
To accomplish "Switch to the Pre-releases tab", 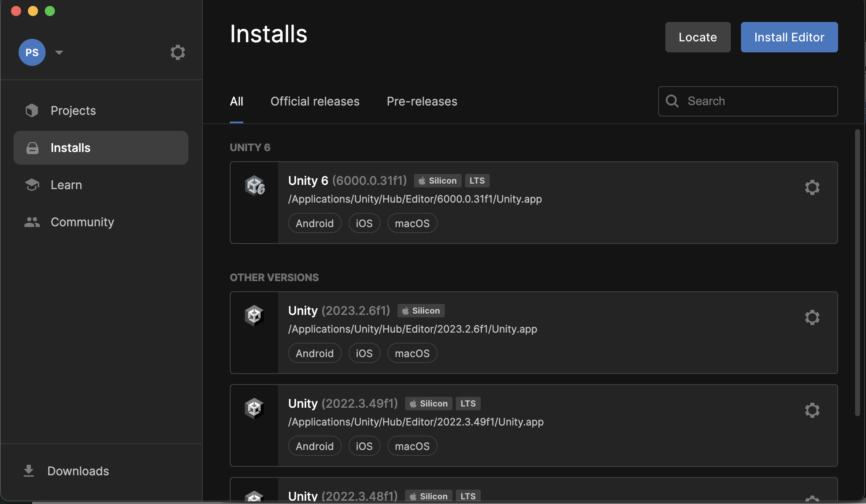I will coord(422,101).
